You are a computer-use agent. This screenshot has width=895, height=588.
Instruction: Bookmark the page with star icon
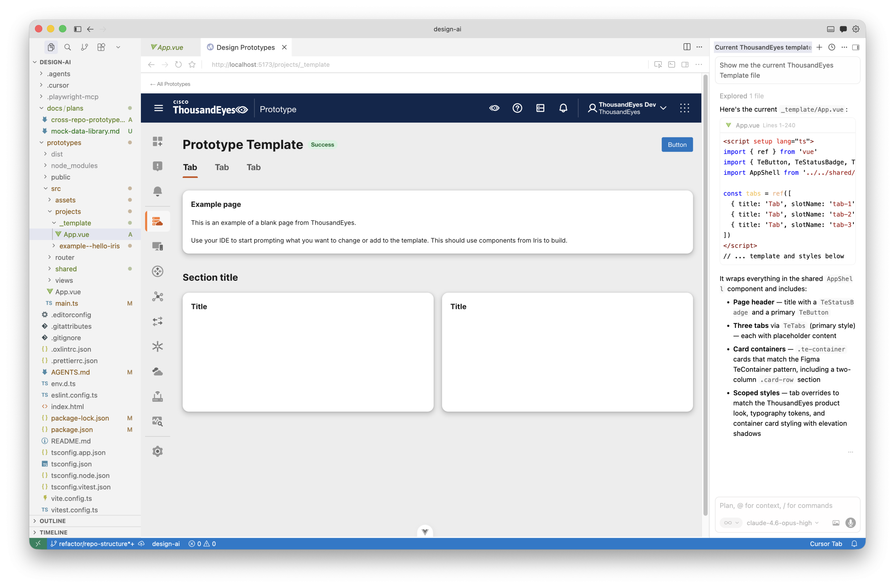coord(192,64)
